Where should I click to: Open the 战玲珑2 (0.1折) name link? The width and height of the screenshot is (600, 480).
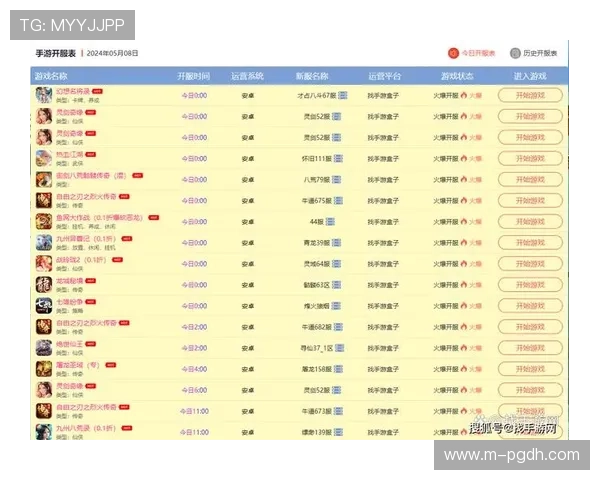pyautogui.click(x=81, y=260)
